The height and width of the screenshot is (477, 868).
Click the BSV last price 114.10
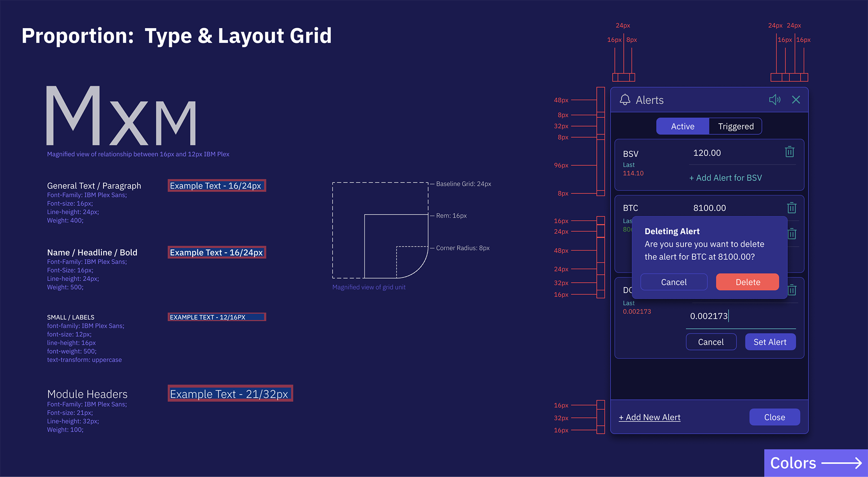[x=633, y=173]
